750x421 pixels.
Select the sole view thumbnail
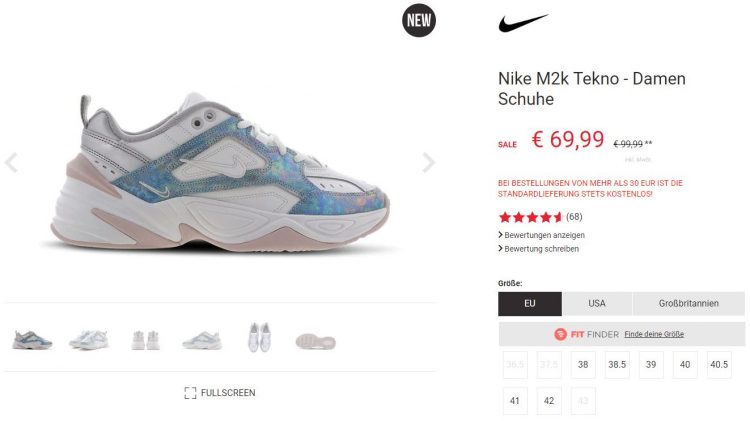pyautogui.click(x=316, y=341)
